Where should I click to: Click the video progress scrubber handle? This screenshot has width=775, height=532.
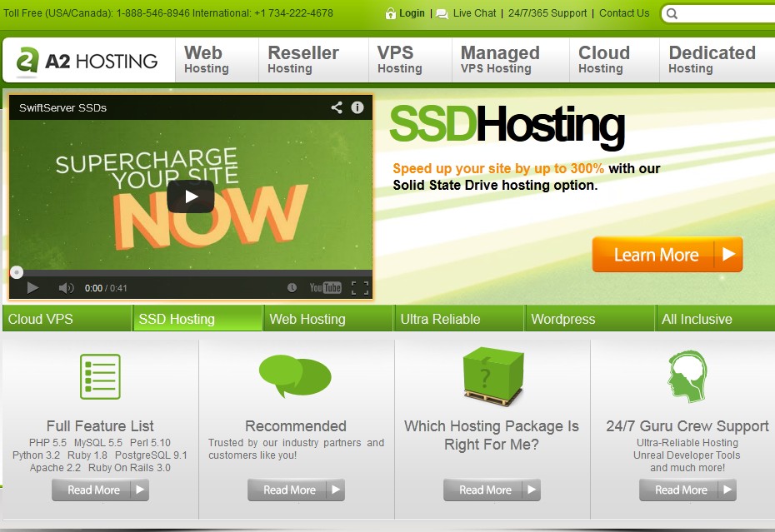click(17, 272)
